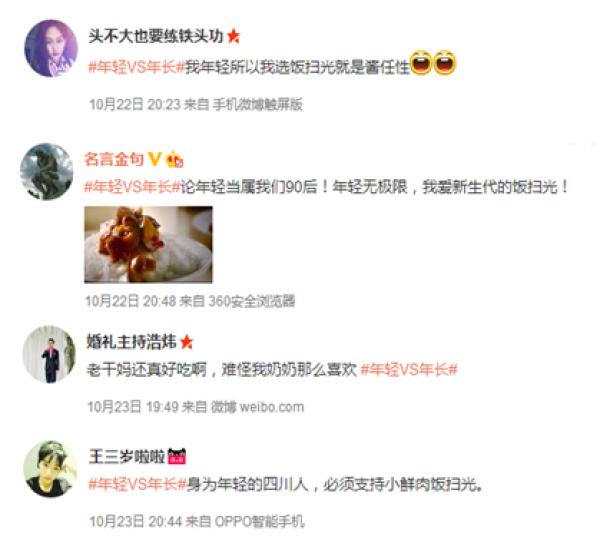Click the pink cat badge beside 王三岁啦啦
600x556 pixels.
pyautogui.click(x=177, y=456)
